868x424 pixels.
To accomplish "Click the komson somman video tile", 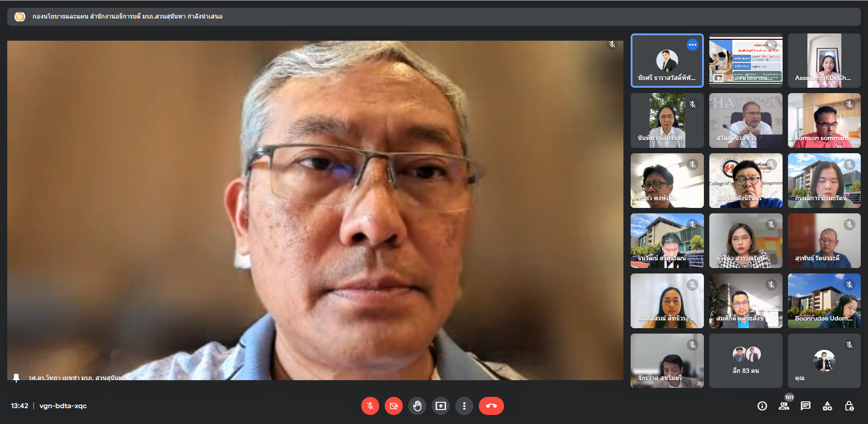I will pyautogui.click(x=824, y=120).
